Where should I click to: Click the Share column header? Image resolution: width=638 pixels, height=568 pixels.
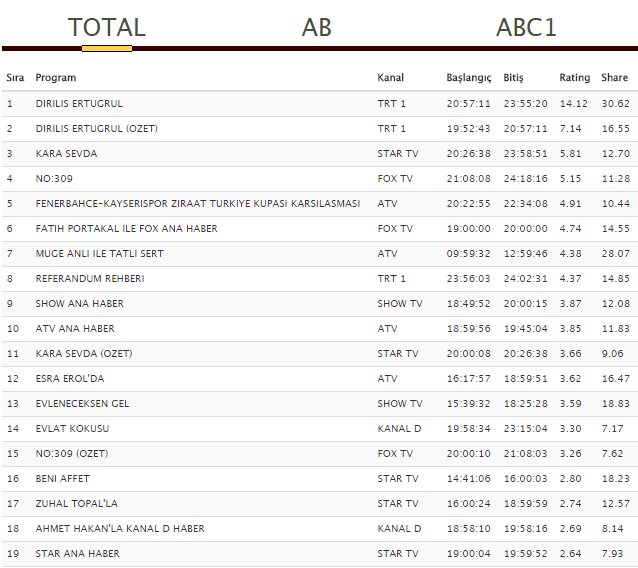point(614,77)
